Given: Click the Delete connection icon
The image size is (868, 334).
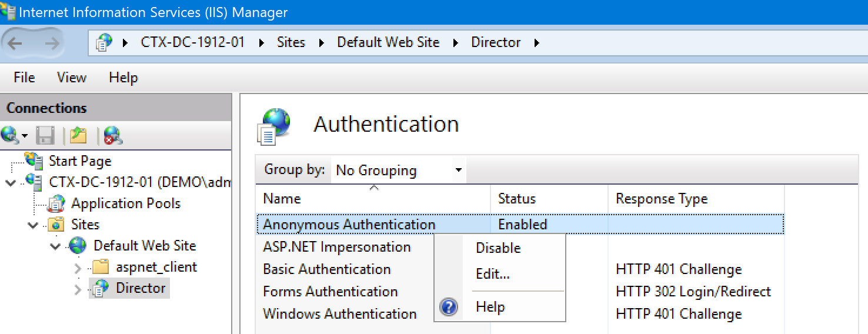Looking at the screenshot, I should (112, 136).
